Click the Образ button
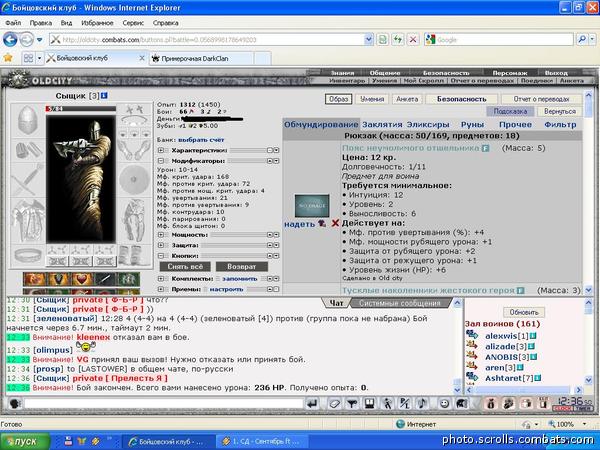Image resolution: width=600 pixels, height=450 pixels. click(338, 99)
